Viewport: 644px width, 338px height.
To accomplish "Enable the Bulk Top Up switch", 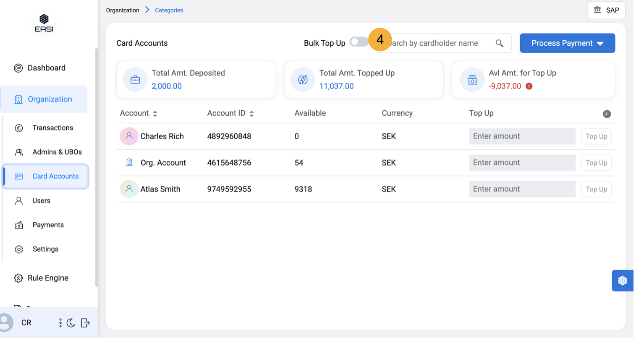I will pos(359,42).
